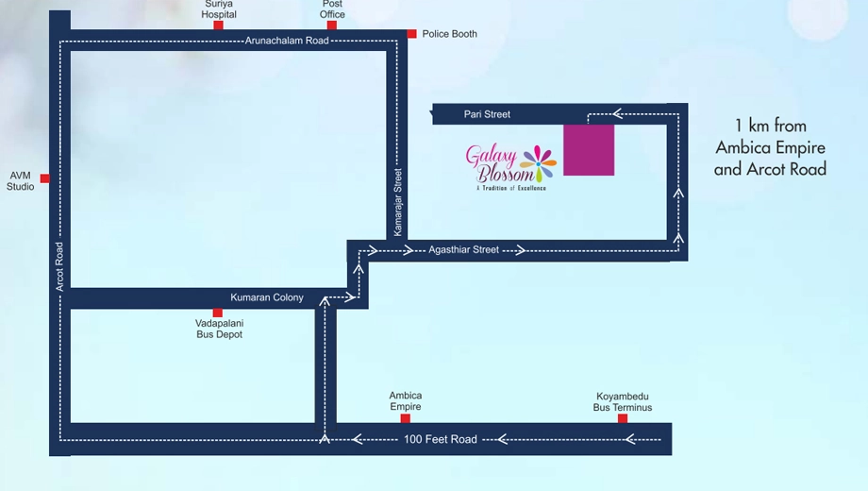Click the Agasthiar Street label
868x491 pixels.
(x=463, y=250)
